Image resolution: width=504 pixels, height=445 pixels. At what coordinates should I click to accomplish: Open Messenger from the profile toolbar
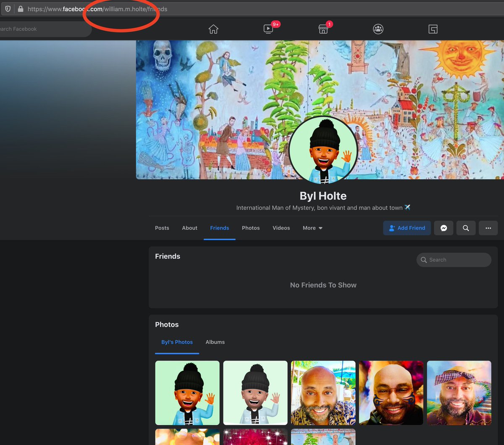coord(444,228)
